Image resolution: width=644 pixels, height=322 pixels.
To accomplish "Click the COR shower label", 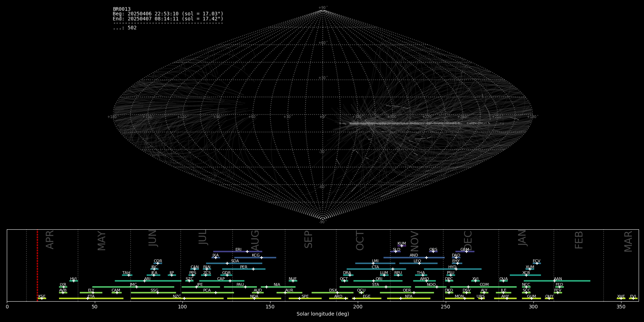I will tap(158, 261).
